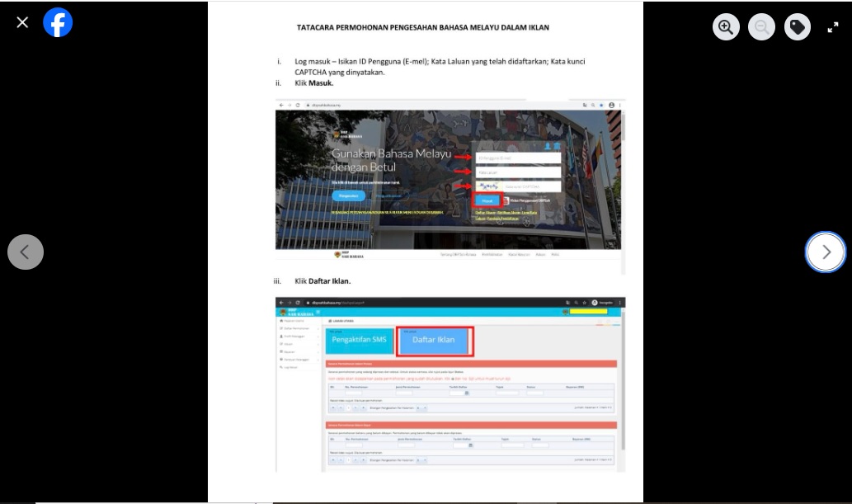Click the user profile icon above the login form
The width and height of the screenshot is (852, 504).
(546, 146)
